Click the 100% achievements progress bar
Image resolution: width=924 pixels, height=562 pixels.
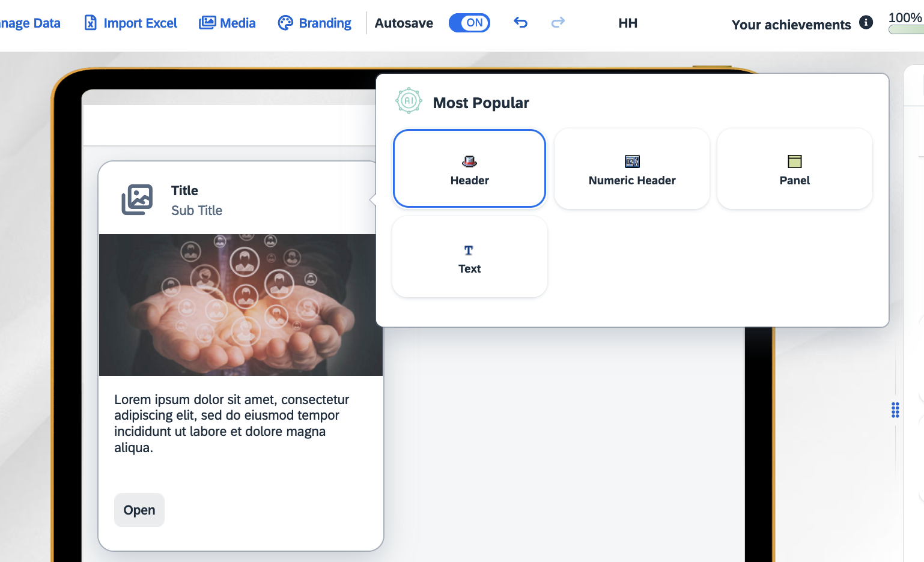tap(906, 29)
